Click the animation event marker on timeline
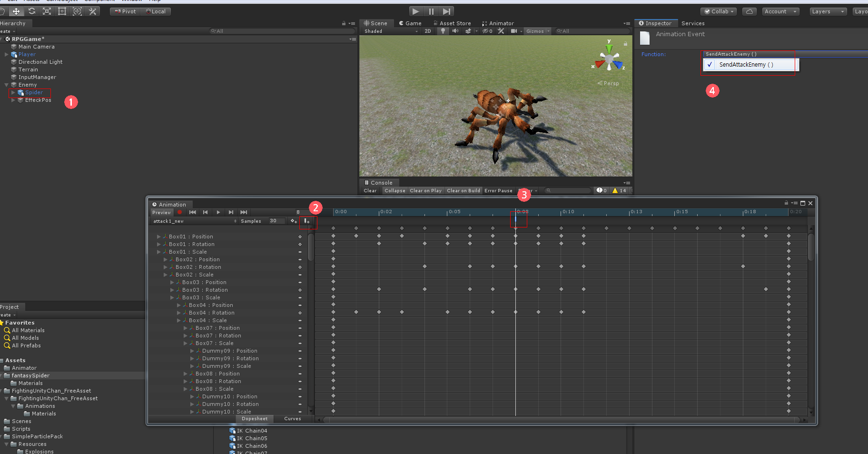 tap(515, 219)
